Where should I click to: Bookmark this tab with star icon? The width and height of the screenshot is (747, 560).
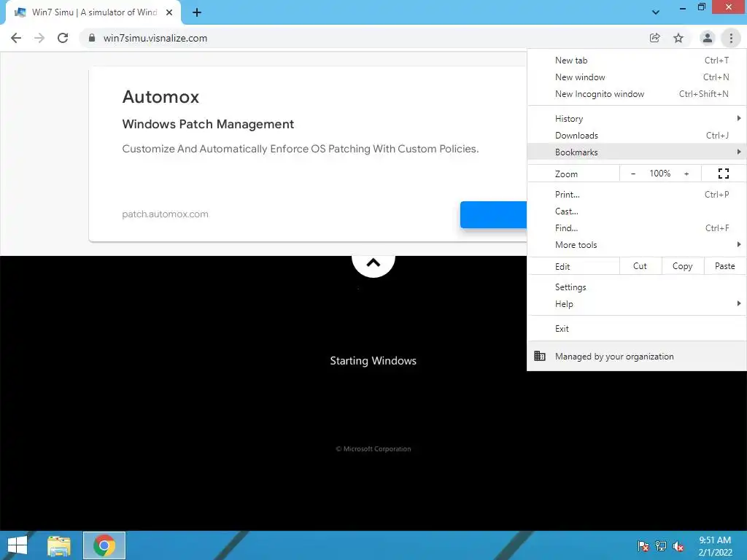pyautogui.click(x=678, y=38)
